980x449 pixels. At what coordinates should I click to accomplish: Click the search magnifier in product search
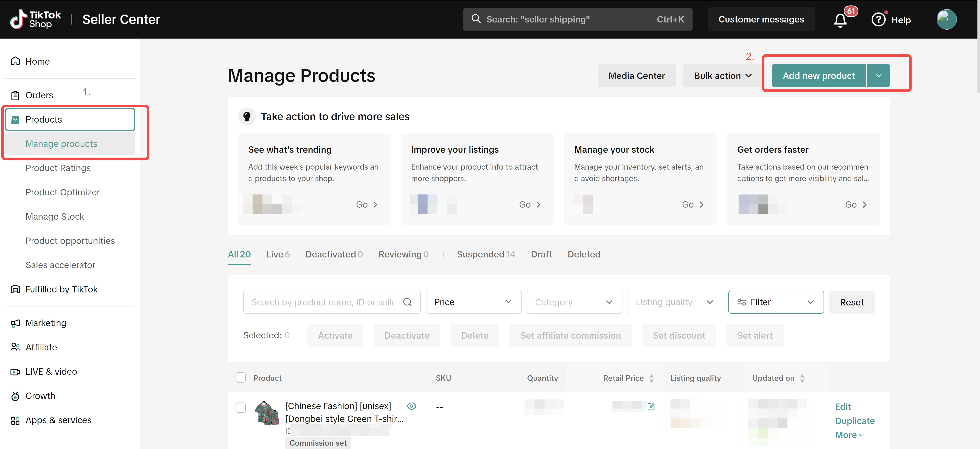click(x=408, y=302)
